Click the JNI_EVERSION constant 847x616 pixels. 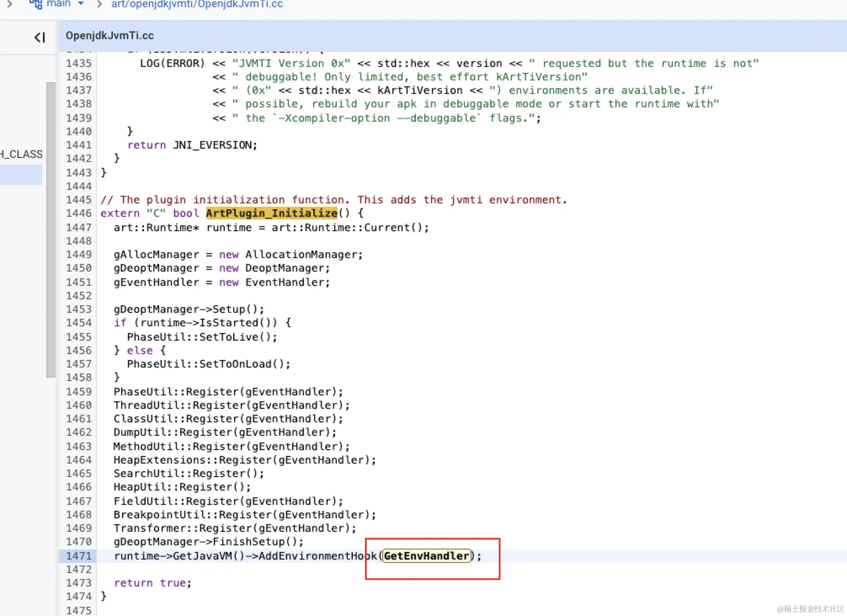point(212,145)
